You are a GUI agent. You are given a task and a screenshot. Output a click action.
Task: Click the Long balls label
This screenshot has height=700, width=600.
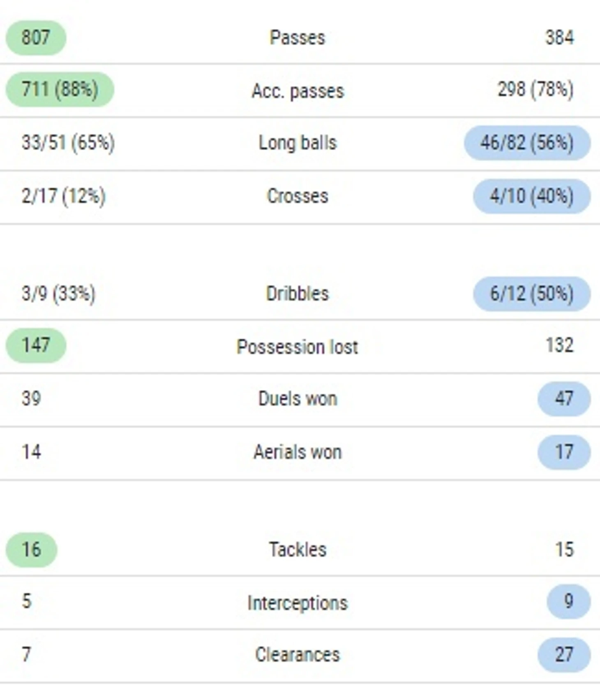pyautogui.click(x=298, y=143)
